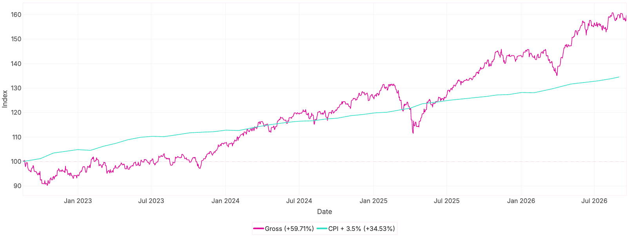Screen dimensions: 644x238
Task: Toggle the Gross (+59.71%) legend entry
Action: pos(284,229)
